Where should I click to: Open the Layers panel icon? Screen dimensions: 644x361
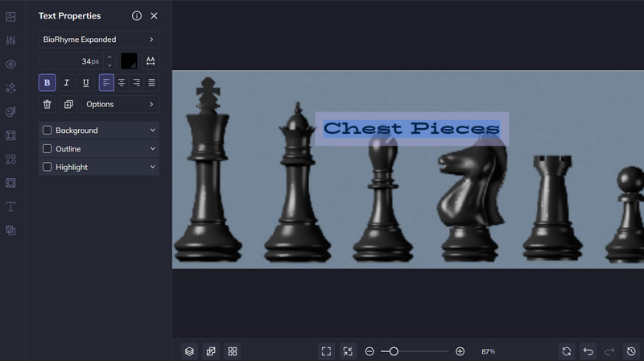189,351
